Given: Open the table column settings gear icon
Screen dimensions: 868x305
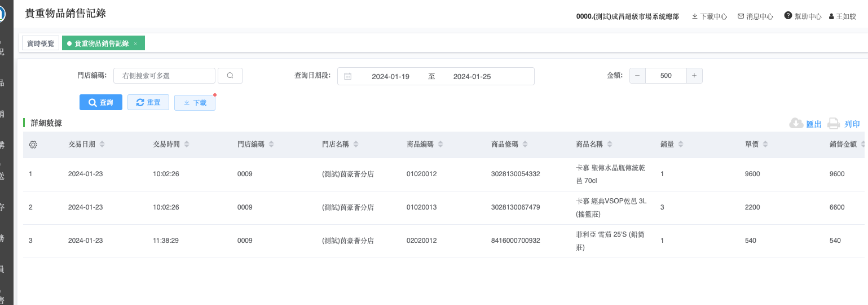Looking at the screenshot, I should 33,145.
